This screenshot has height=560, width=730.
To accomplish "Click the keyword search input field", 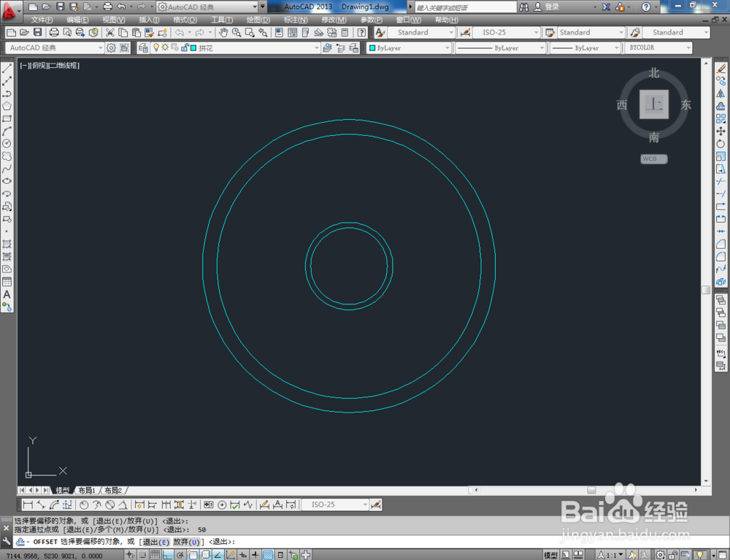I will pyautogui.click(x=466, y=7).
